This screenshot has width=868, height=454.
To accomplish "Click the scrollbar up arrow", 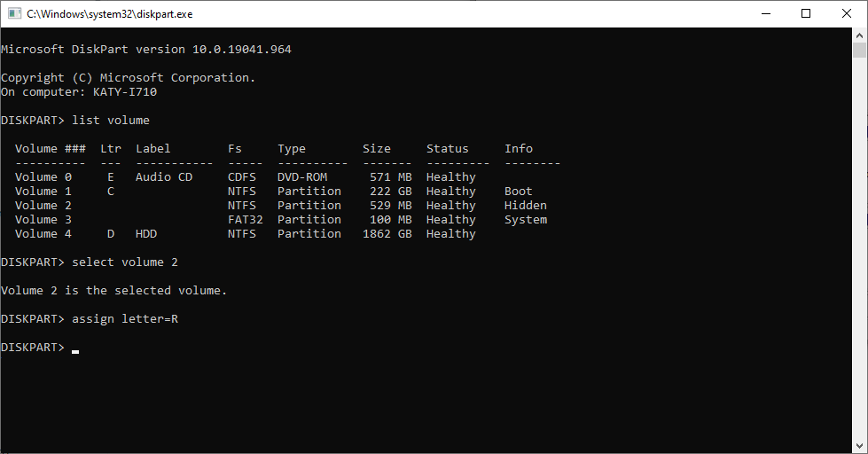I will tap(860, 35).
